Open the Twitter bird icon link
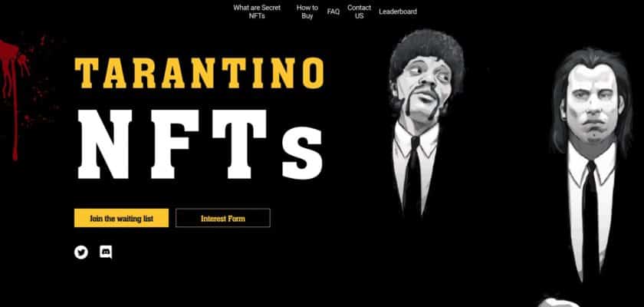The image size is (644, 307). tap(81, 252)
